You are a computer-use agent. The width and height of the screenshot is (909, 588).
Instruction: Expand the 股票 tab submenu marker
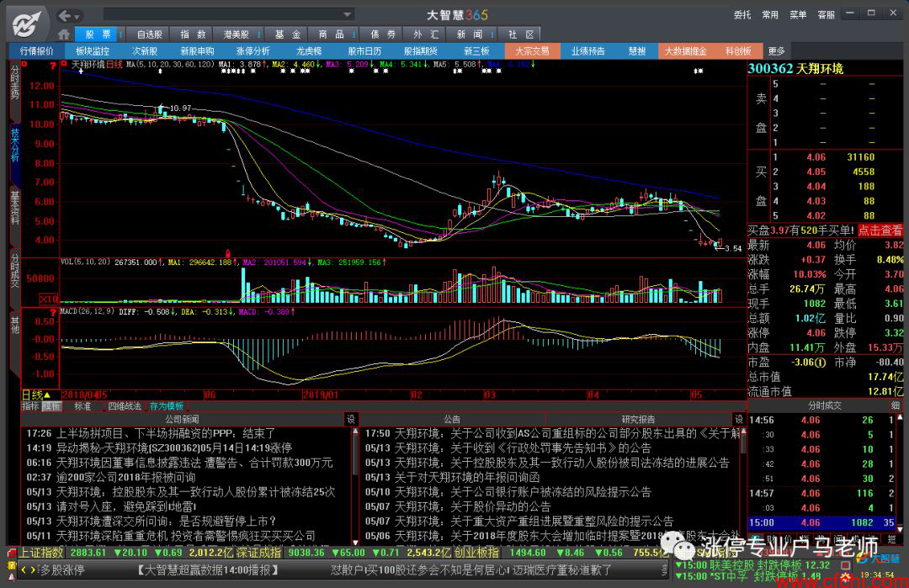click(x=120, y=34)
